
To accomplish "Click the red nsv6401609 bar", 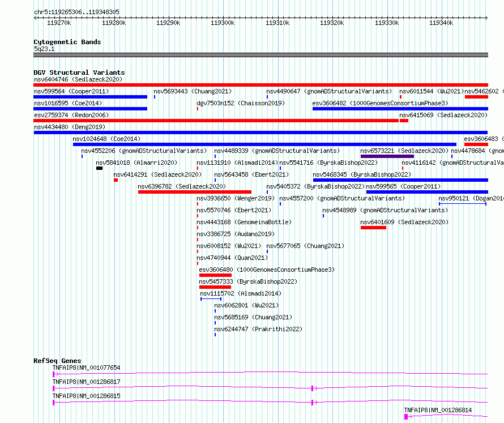I will [x=373, y=228].
